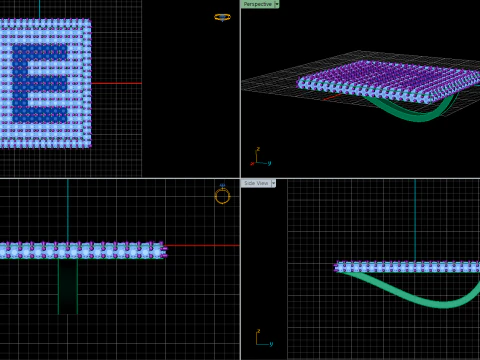Select the orange ring object in bottom-left viewport

pyautogui.click(x=222, y=195)
